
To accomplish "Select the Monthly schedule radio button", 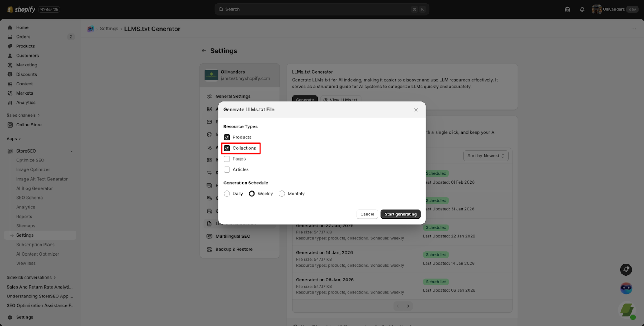I will [x=282, y=194].
